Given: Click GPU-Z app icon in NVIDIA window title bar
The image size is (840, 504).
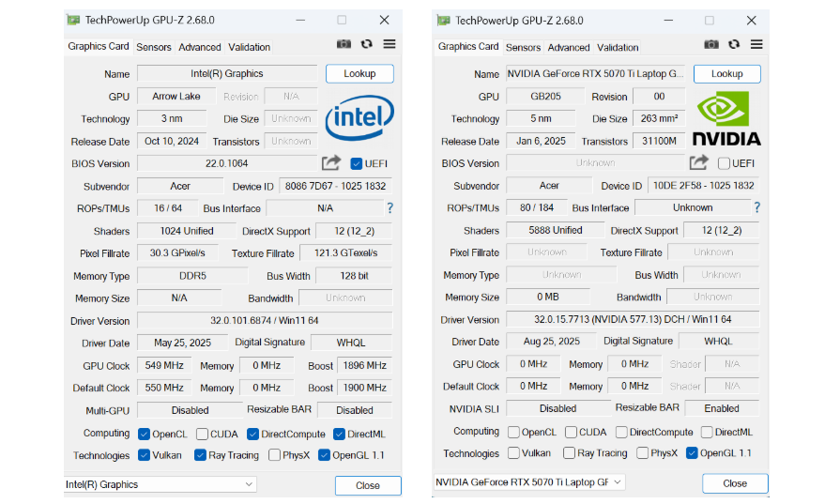Looking at the screenshot, I should point(444,21).
